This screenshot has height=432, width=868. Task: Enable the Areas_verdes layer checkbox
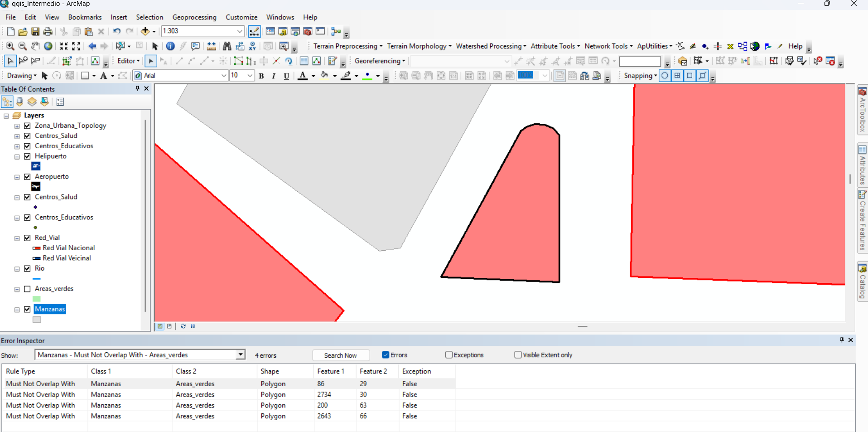point(27,289)
